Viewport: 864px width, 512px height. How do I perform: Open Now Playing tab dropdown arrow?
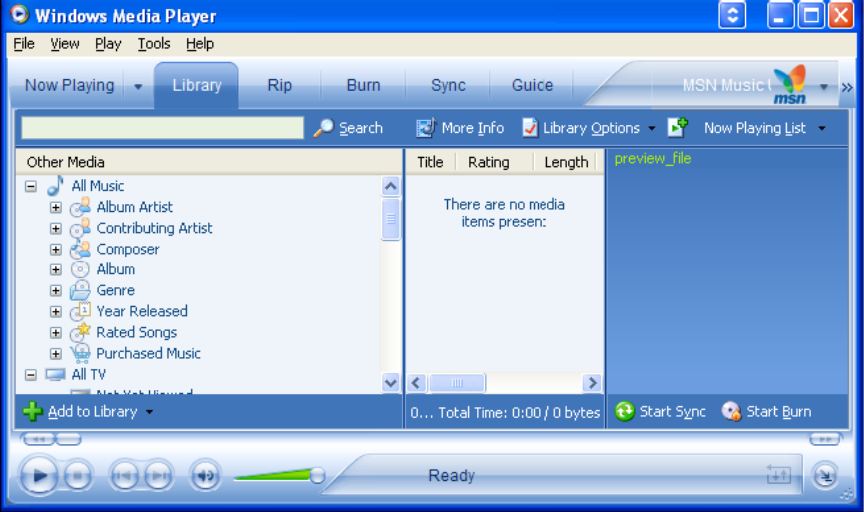(x=138, y=87)
